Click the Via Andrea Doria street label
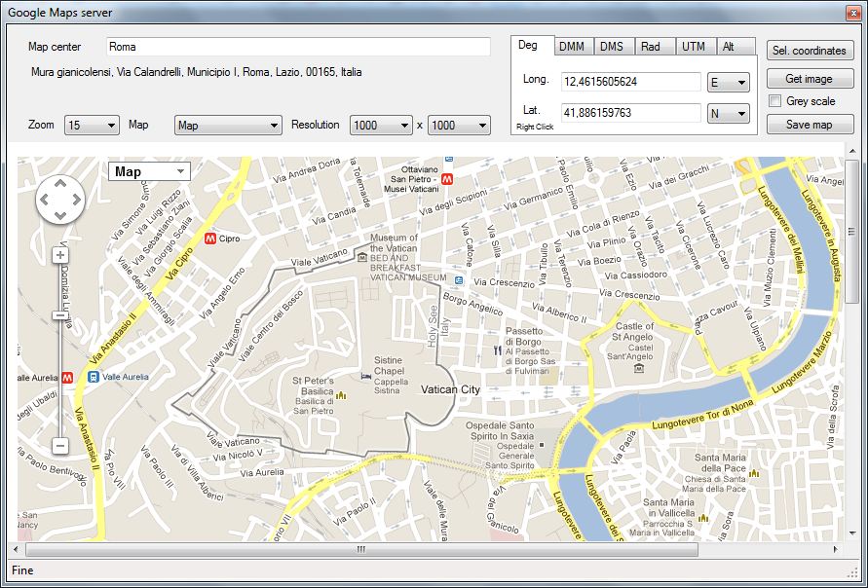 [x=306, y=171]
